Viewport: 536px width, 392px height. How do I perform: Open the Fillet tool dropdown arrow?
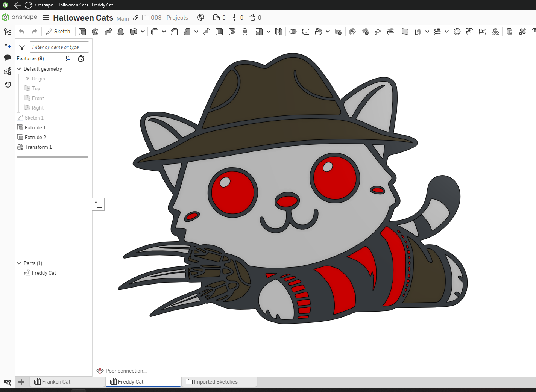pos(164,32)
